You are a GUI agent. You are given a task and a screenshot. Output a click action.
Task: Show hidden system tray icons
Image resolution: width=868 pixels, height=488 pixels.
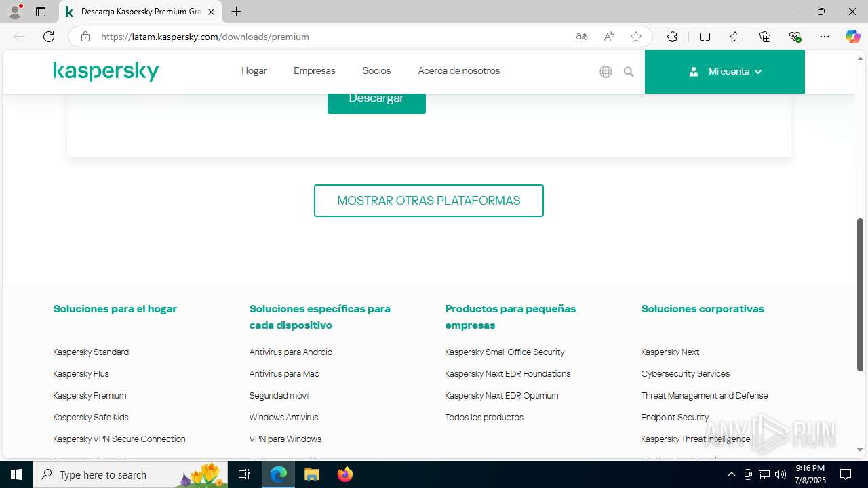(731, 474)
